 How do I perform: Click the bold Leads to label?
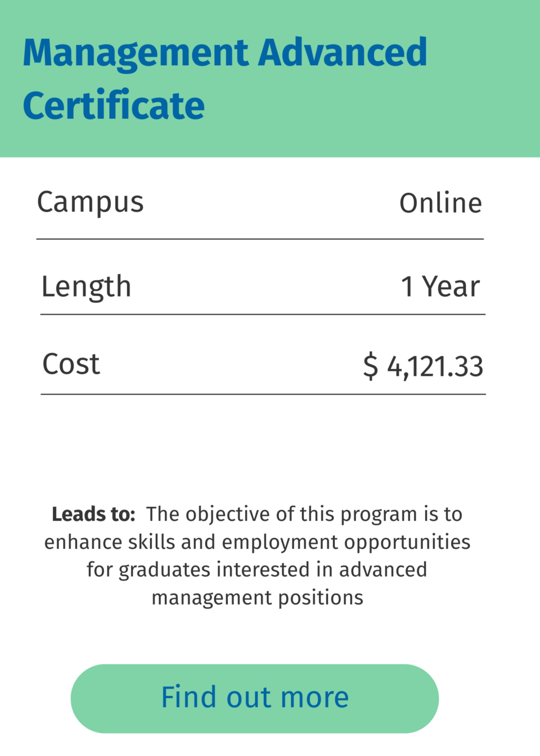coord(93,514)
